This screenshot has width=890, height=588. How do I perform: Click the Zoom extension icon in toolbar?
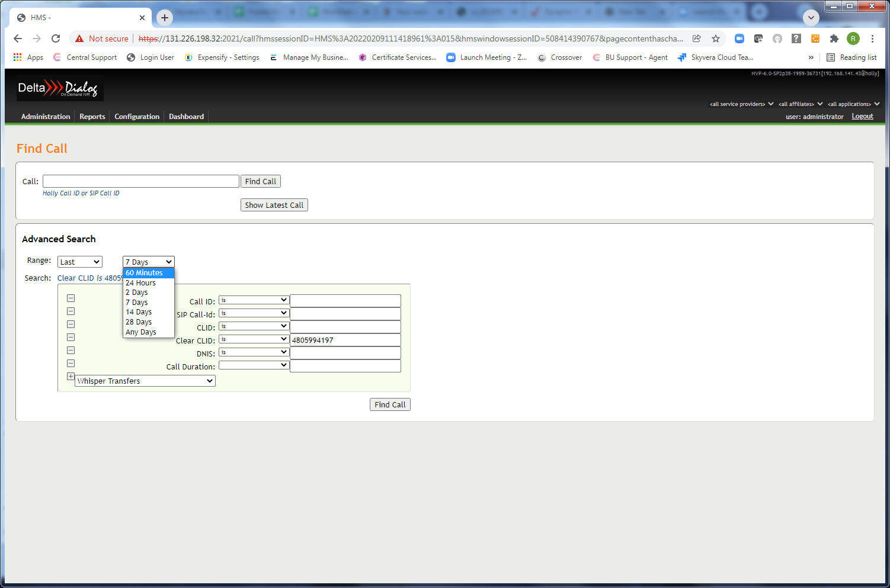[739, 38]
